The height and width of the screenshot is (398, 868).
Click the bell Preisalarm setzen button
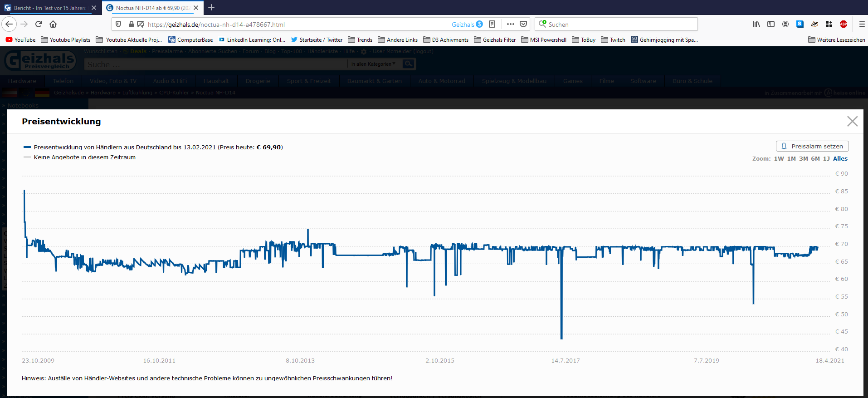(x=812, y=146)
